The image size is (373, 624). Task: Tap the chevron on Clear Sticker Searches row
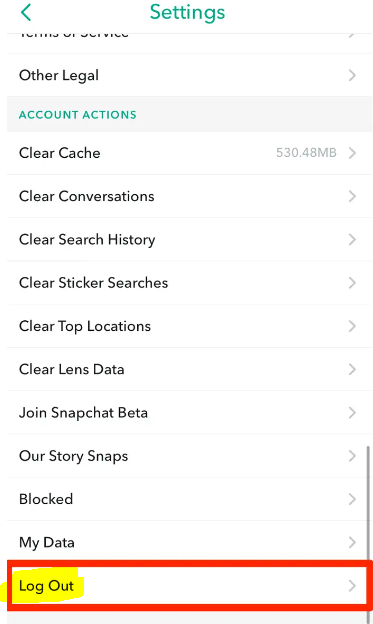(x=352, y=283)
